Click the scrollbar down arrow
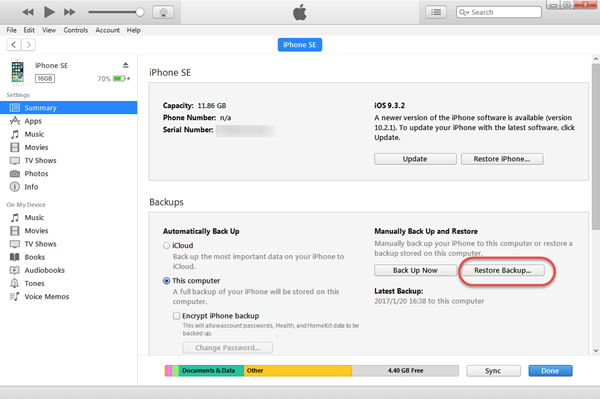This screenshot has height=399, width=600. [596, 350]
